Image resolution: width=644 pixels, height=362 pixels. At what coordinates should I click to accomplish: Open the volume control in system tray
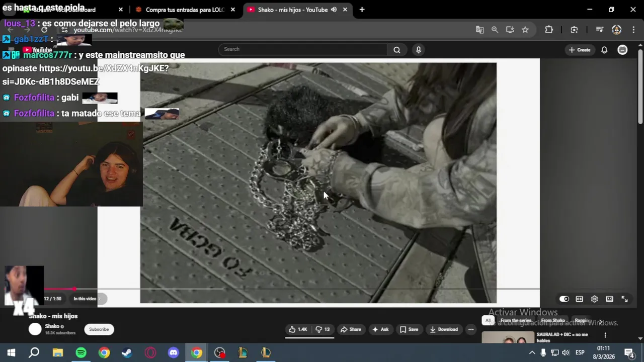coord(566,352)
